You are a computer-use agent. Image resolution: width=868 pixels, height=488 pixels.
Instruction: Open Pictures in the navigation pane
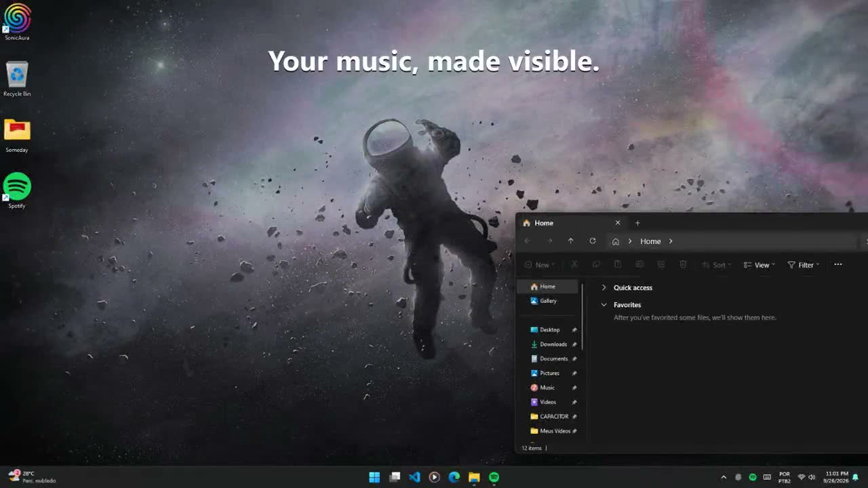pyautogui.click(x=548, y=373)
